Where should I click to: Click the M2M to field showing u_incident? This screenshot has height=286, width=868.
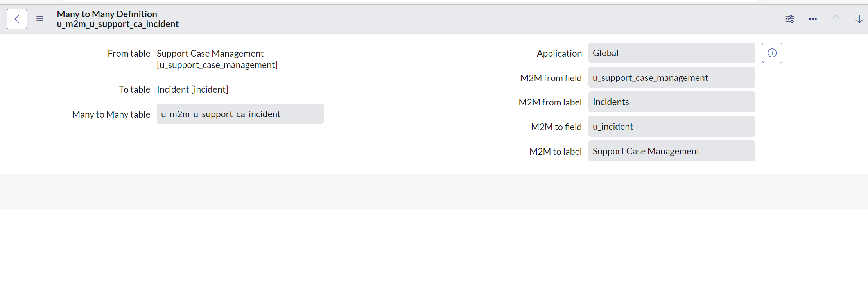click(x=671, y=126)
